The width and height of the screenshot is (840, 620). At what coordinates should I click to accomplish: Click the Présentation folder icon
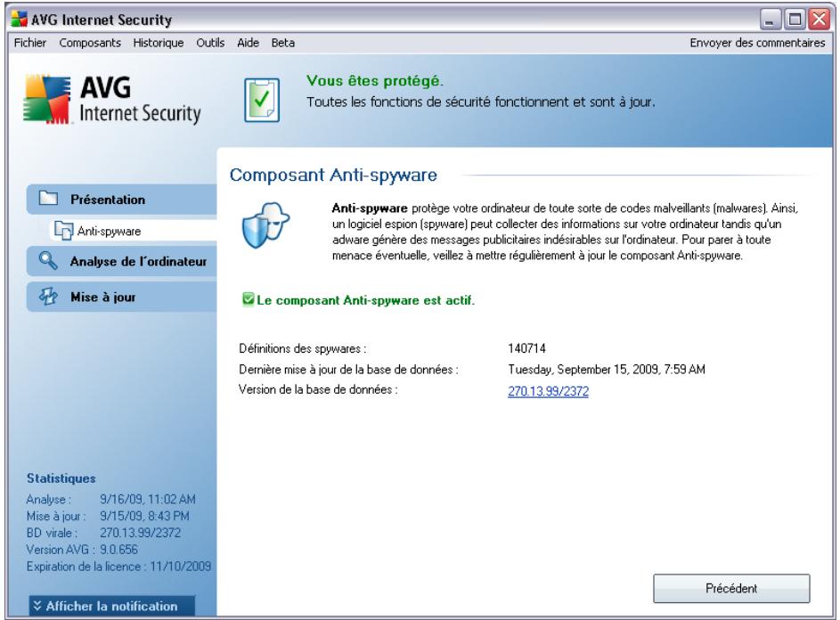48,199
